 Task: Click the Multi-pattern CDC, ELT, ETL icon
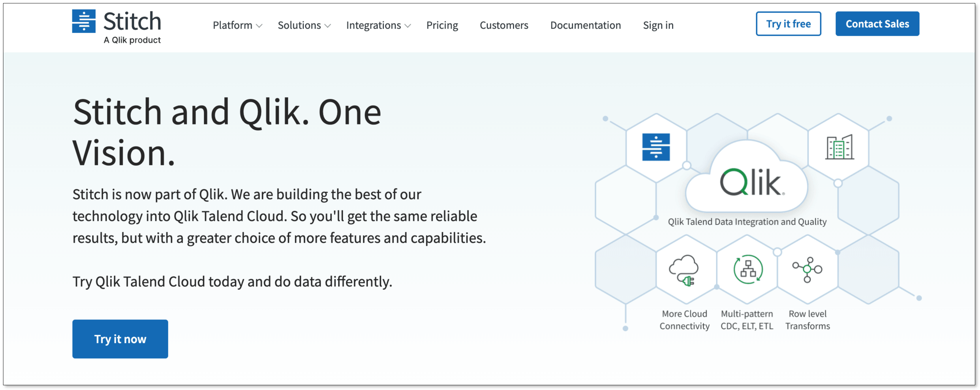tap(748, 269)
